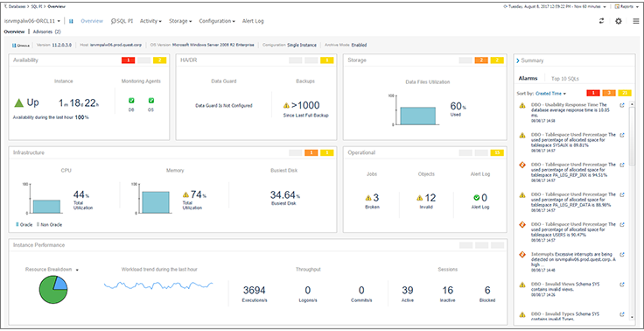Filter alarms by orange count 3
This screenshot has height=331, width=644.
[x=609, y=94]
